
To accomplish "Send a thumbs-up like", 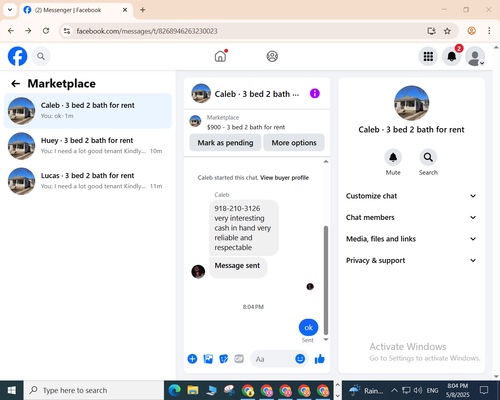I will 320,359.
